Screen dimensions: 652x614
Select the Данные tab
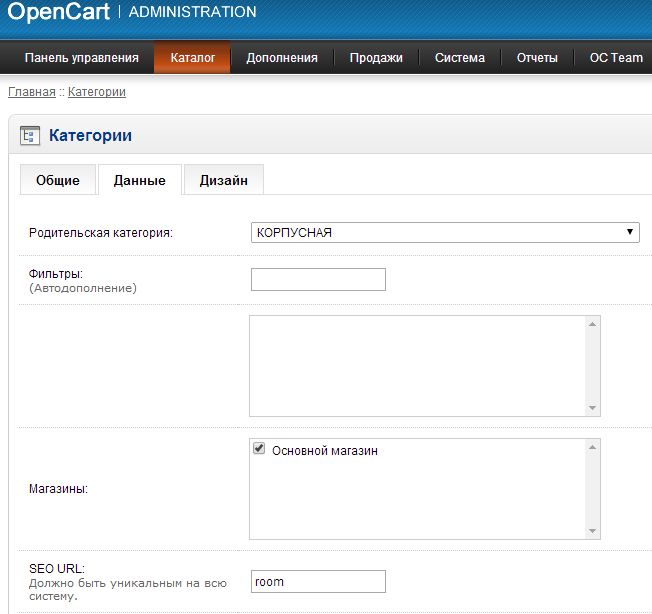point(140,180)
